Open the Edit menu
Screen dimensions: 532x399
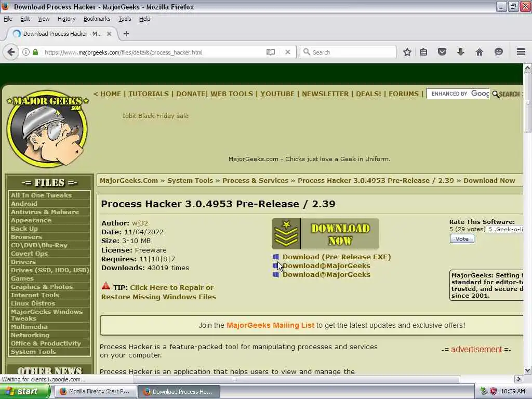pyautogui.click(x=25, y=19)
